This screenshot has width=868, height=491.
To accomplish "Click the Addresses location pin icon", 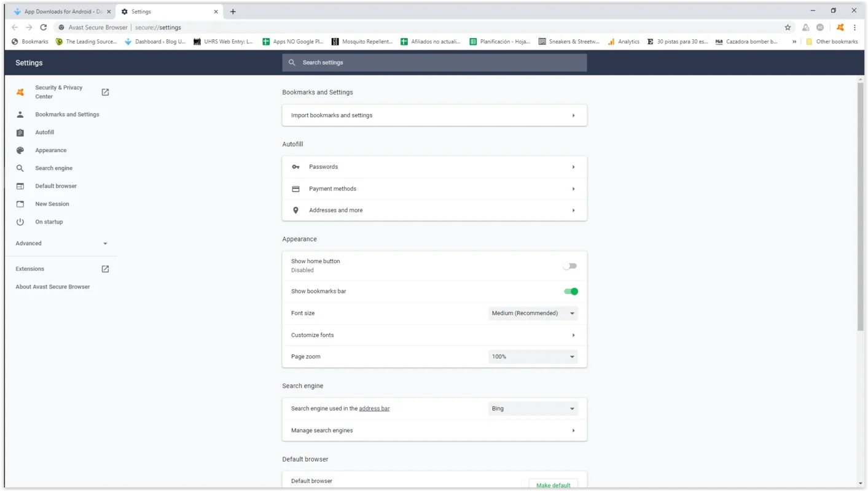I will click(295, 210).
